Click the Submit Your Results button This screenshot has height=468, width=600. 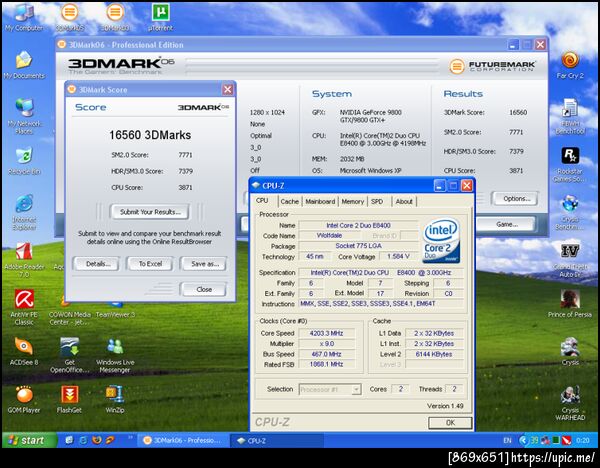tap(150, 212)
